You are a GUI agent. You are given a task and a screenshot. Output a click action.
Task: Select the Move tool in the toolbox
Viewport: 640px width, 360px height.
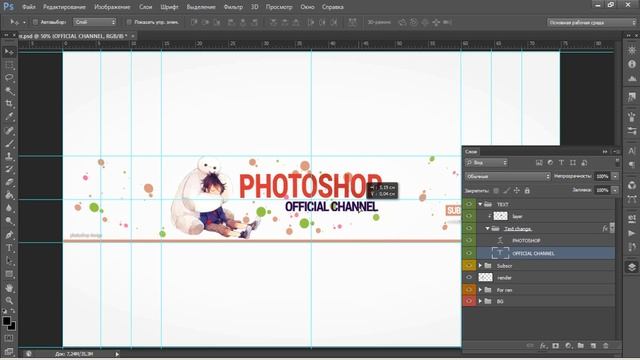coord(9,52)
